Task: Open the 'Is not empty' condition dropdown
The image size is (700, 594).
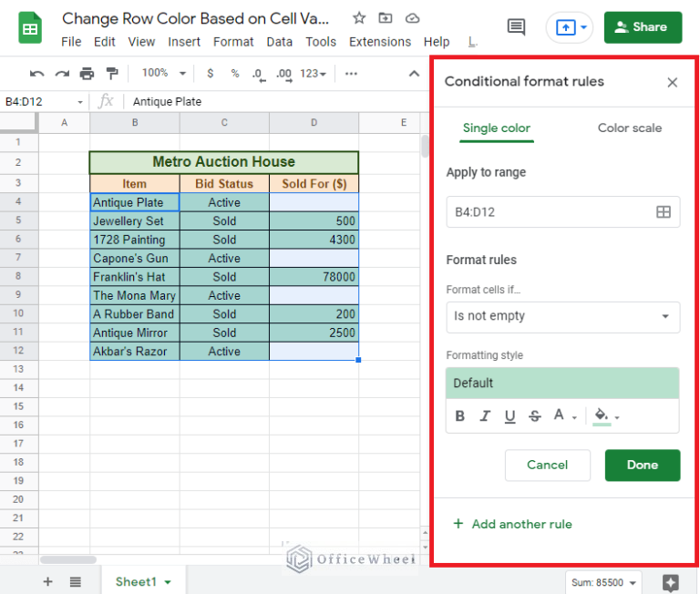Action: (562, 316)
